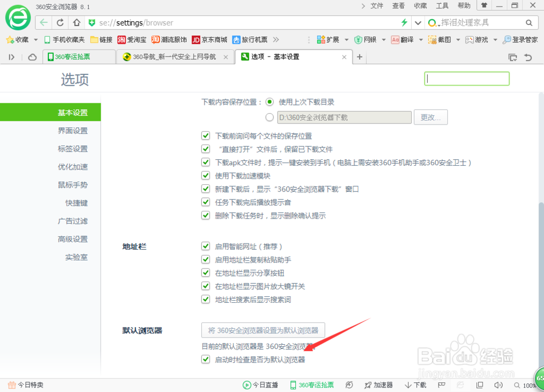Click 将360安全浏览器设置为默认浏览器 button
Screen dimensions: 544x392
tap(263, 331)
